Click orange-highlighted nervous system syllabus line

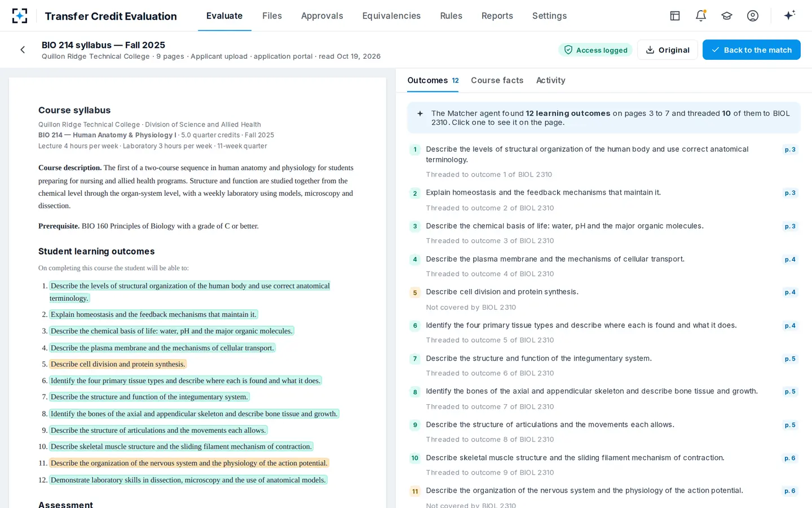click(189, 463)
